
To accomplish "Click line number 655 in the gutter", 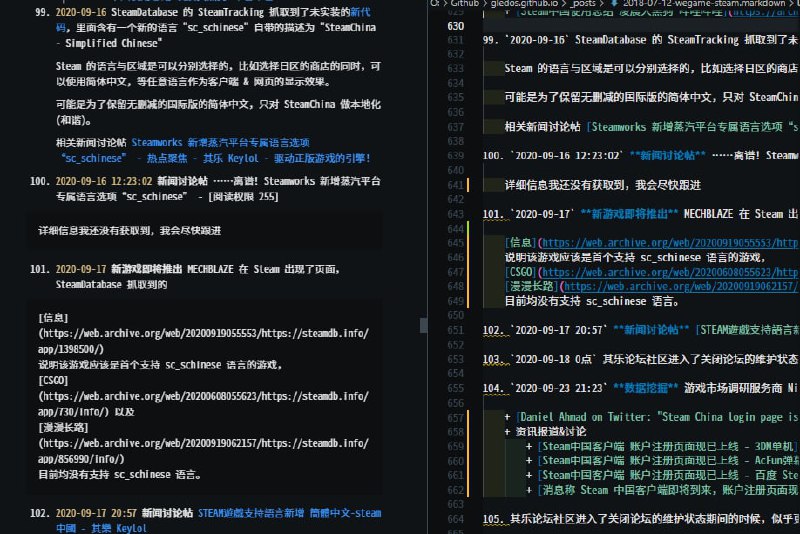I will 455,387.
